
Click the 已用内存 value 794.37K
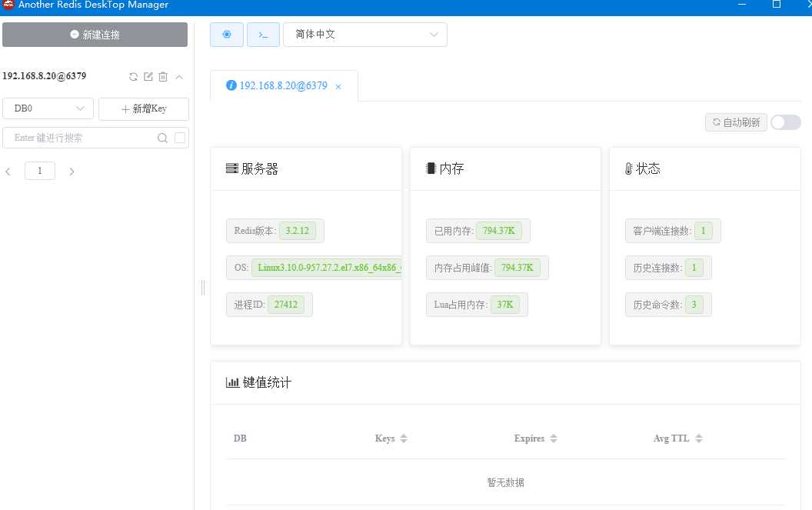(499, 231)
